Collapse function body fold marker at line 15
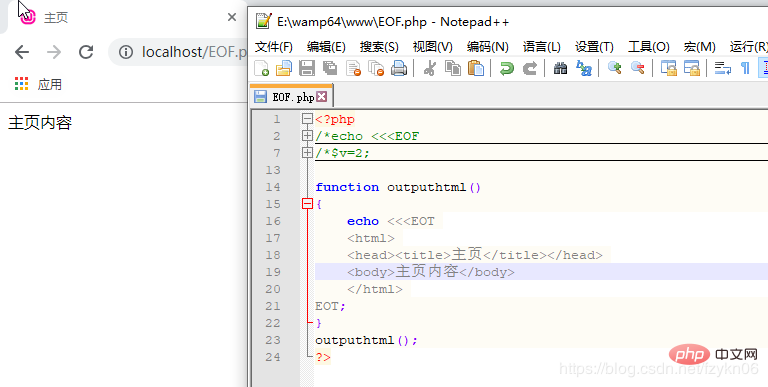 pyautogui.click(x=307, y=204)
